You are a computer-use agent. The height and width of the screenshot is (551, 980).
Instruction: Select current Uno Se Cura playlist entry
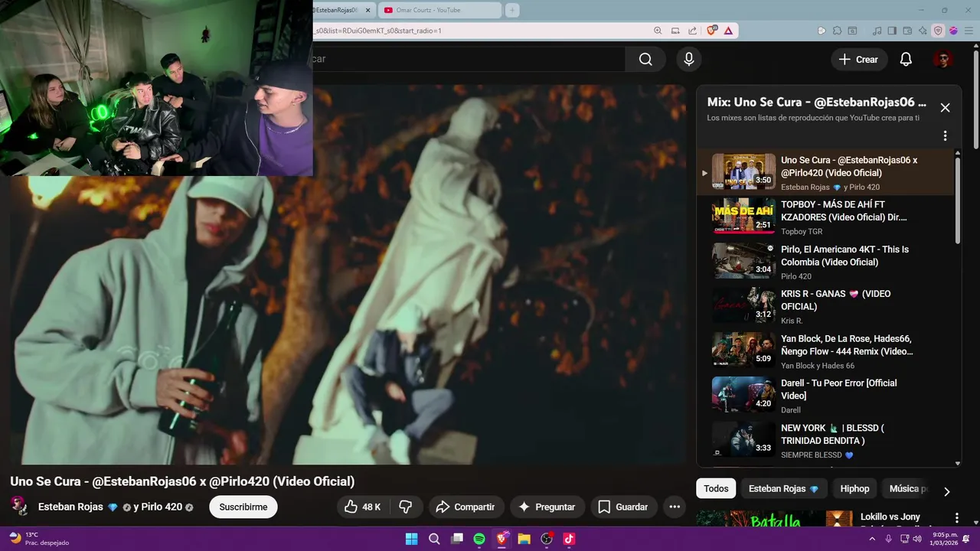(x=827, y=172)
